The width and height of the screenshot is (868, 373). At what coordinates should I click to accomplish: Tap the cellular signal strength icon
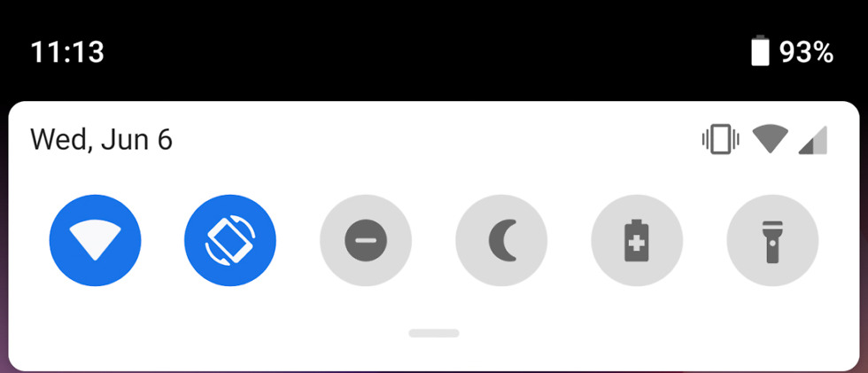coord(813,140)
